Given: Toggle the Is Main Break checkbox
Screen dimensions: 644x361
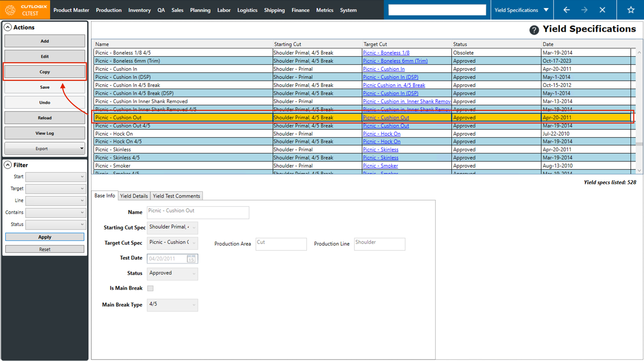Looking at the screenshot, I should click(150, 288).
